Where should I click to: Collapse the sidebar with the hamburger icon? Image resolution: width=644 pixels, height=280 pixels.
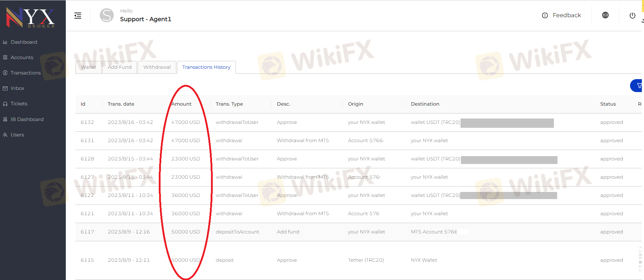click(78, 15)
